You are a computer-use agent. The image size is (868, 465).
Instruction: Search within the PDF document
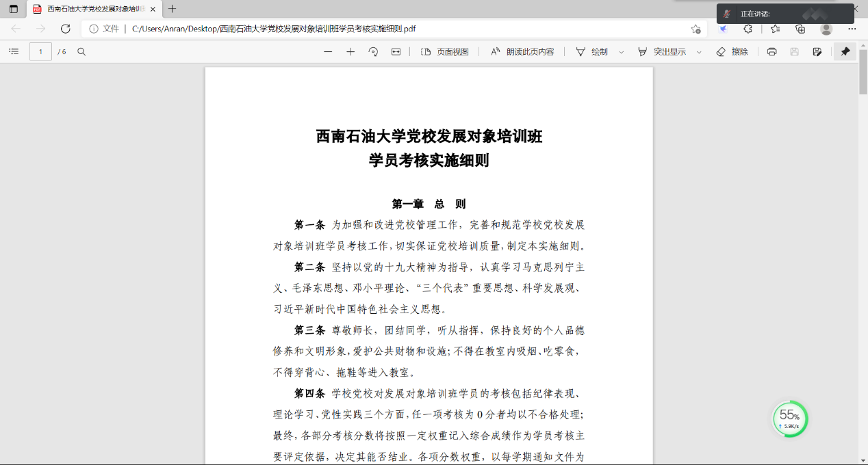click(81, 51)
